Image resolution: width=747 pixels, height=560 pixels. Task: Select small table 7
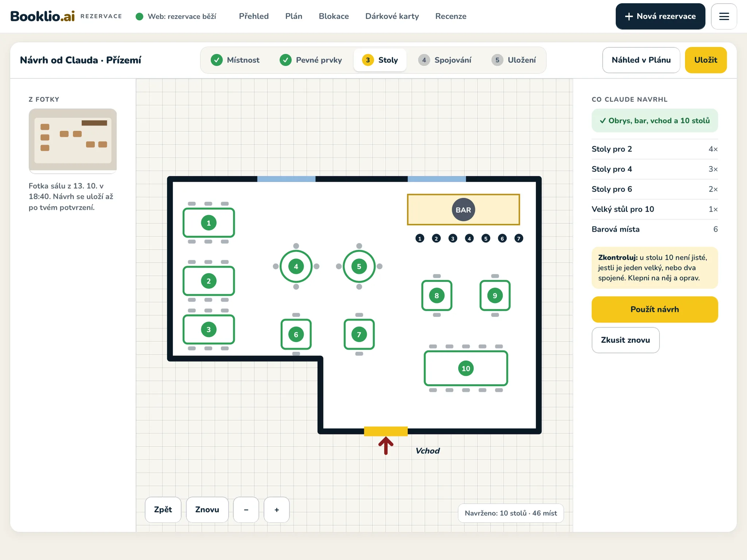click(359, 334)
